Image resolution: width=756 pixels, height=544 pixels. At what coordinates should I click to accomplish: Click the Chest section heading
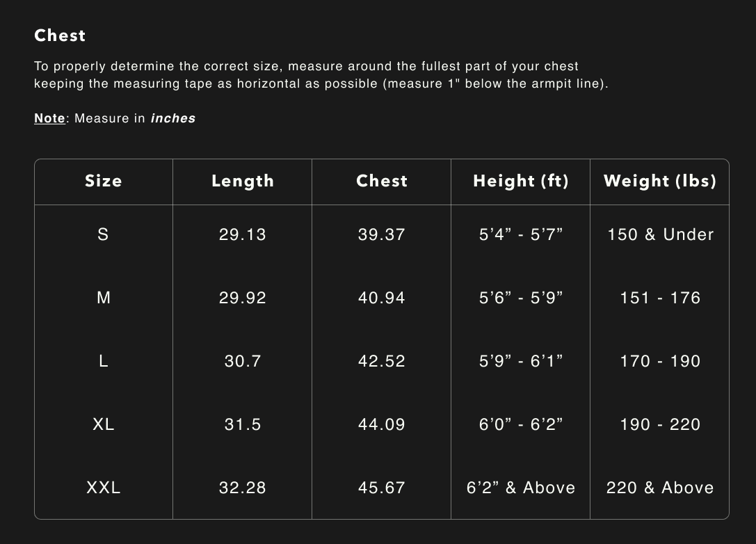pos(60,35)
